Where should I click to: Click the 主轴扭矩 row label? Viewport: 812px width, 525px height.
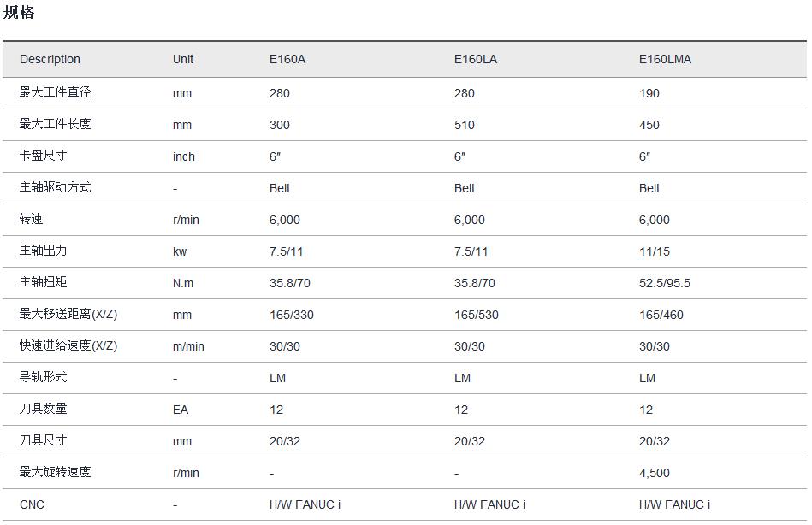click(x=43, y=282)
